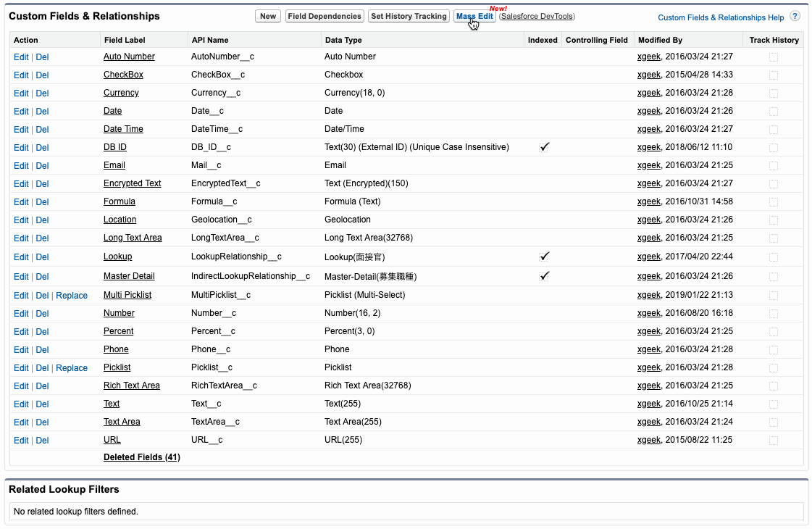The image size is (812, 529).
Task: Open Field Dependencies
Action: click(x=325, y=16)
